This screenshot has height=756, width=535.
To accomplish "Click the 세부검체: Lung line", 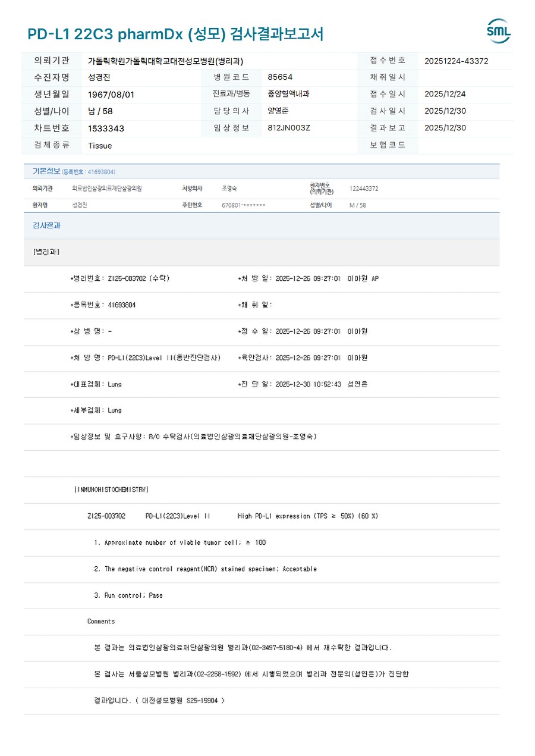I will pyautogui.click(x=96, y=410).
